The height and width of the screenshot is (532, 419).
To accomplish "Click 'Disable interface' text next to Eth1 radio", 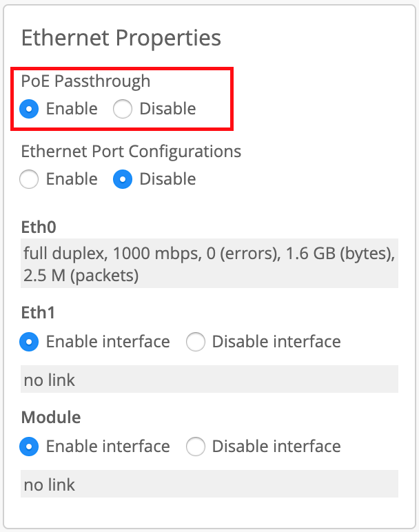I will 276,342.
